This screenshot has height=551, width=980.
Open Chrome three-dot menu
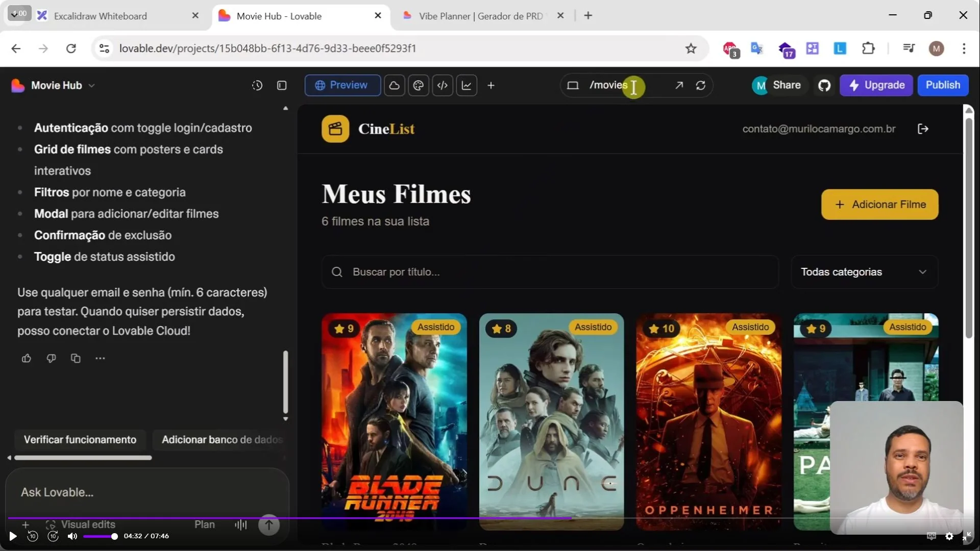(964, 48)
